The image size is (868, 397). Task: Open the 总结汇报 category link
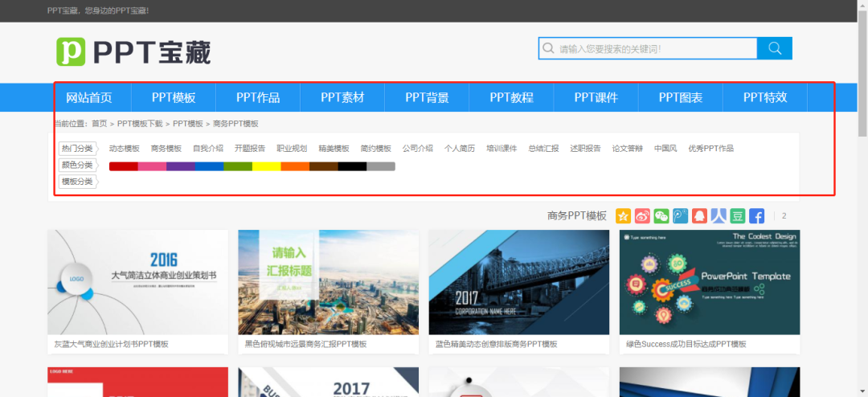(543, 149)
